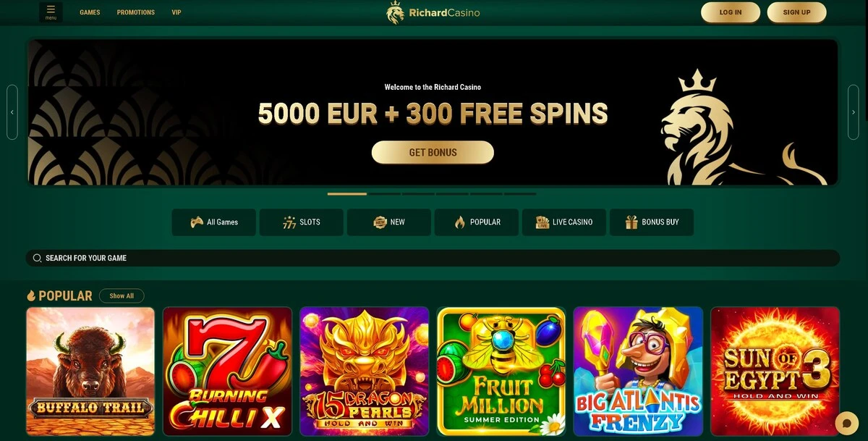Select the Slots 777 icon

point(289,222)
